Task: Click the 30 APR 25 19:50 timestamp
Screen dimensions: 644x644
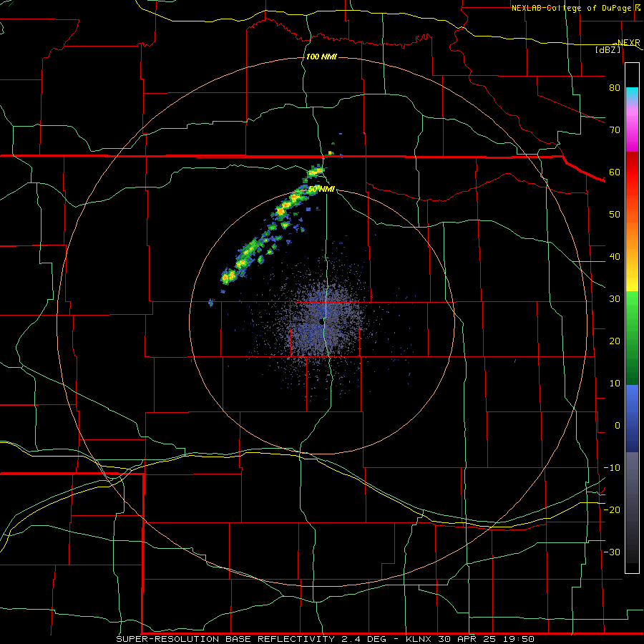Action: (485, 639)
